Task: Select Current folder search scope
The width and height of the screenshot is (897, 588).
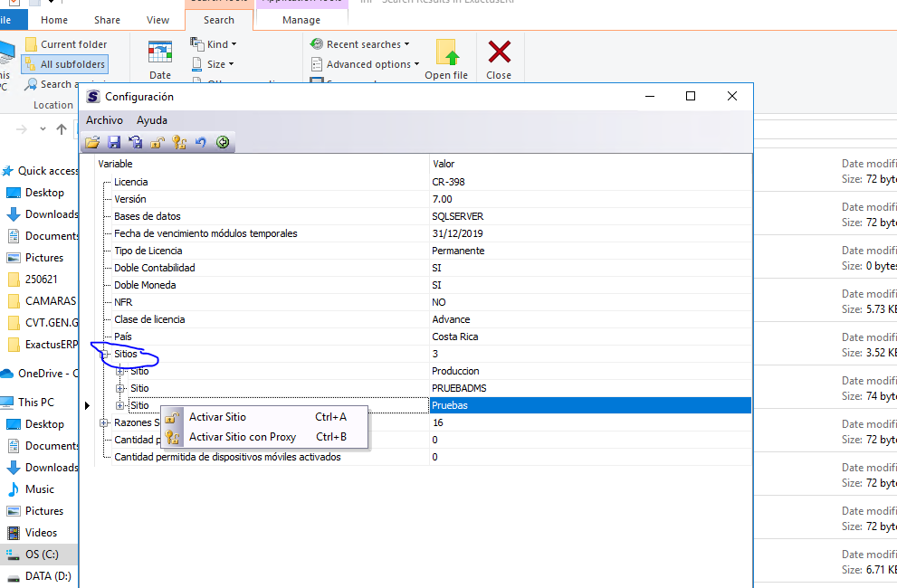Action: 66,44
